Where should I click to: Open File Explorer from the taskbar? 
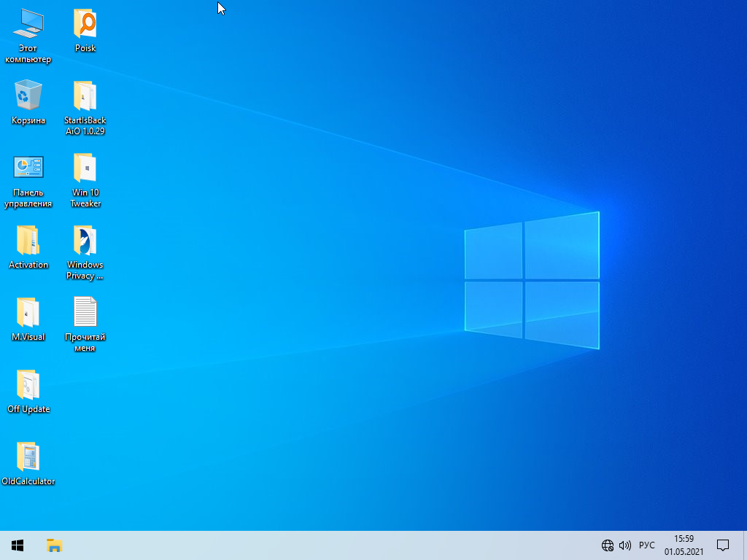[54, 545]
